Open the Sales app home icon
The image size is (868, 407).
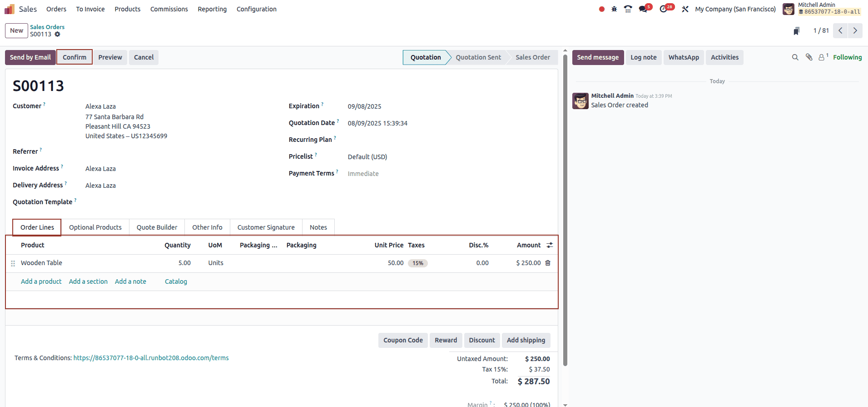click(x=10, y=9)
